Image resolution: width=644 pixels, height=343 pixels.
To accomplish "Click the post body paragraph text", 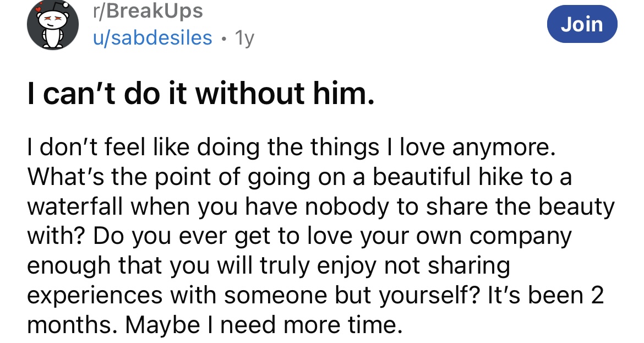I will click(321, 236).
